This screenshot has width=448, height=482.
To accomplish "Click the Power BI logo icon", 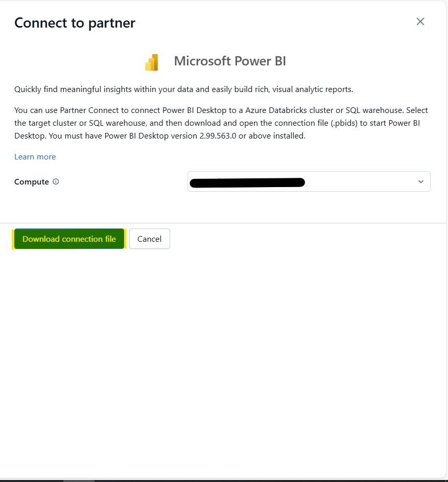I will click(152, 62).
